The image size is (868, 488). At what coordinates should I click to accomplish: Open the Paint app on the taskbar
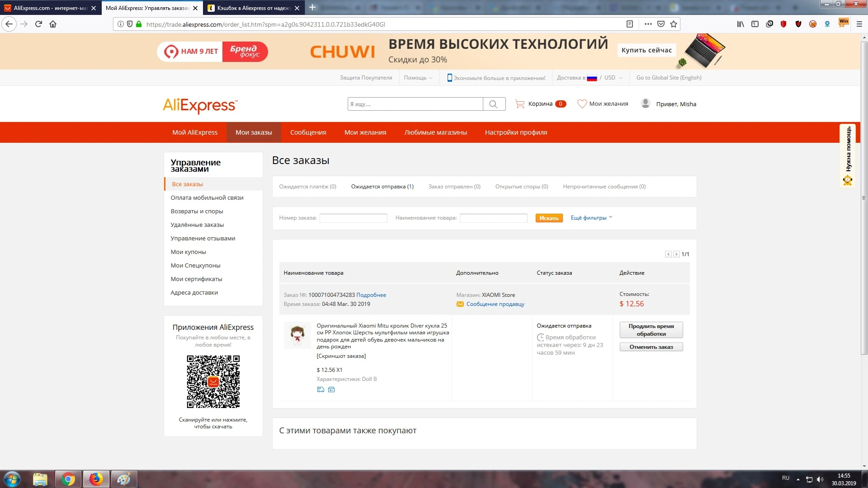(124, 479)
